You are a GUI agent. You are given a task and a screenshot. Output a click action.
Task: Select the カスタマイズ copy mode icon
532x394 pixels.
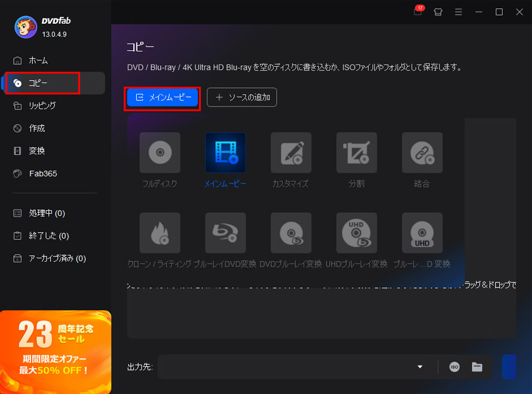tap(291, 152)
